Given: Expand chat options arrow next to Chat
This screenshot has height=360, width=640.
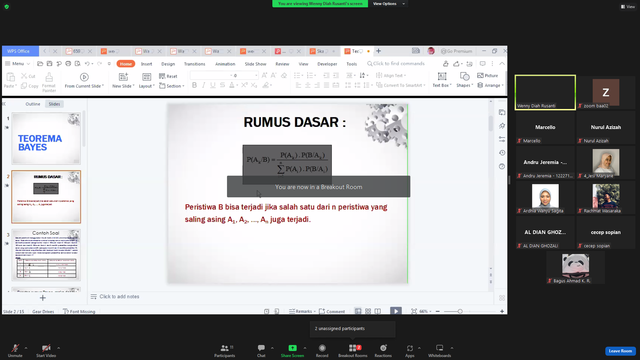Looking at the screenshot, I should tap(272, 348).
